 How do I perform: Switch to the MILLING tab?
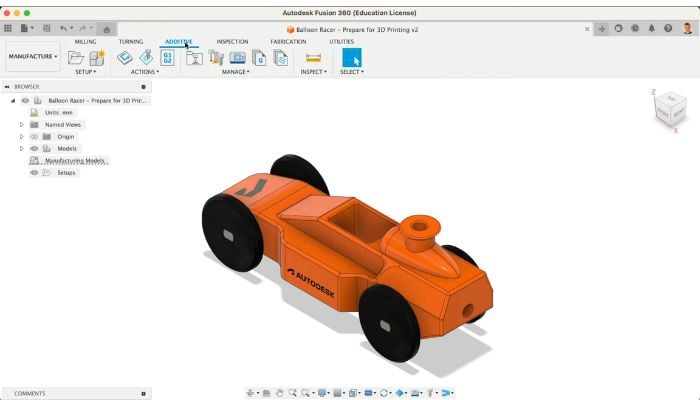click(85, 42)
